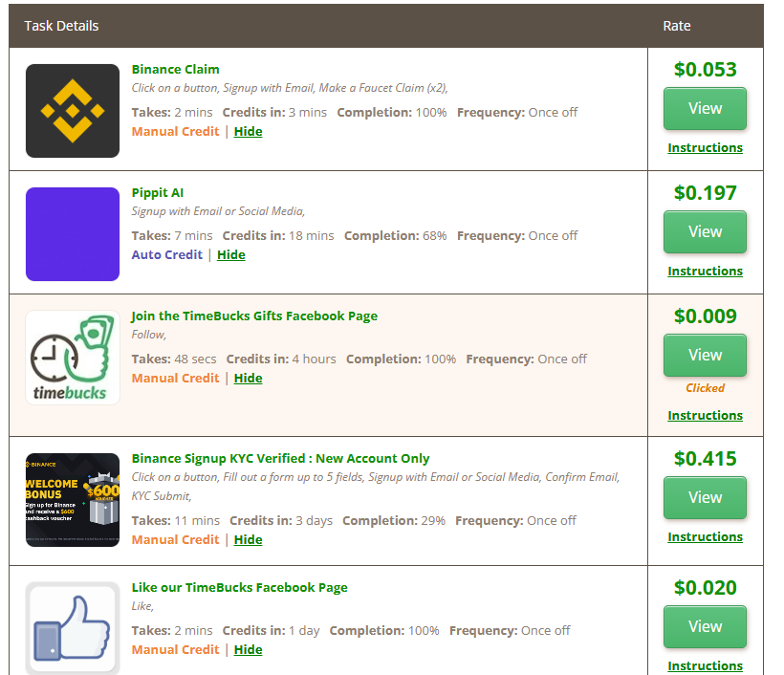Click the Binance Claim logo icon

click(x=73, y=111)
